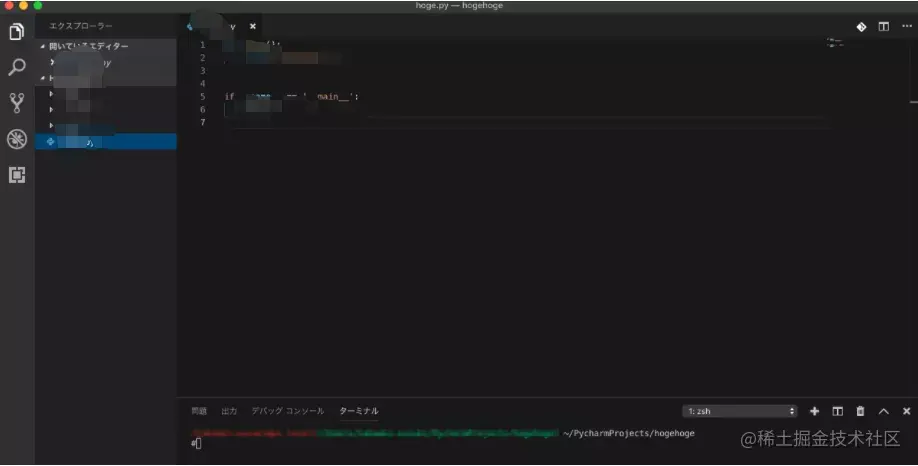Close the bottom terminal panel
The height and width of the screenshot is (466, 918).
(906, 411)
